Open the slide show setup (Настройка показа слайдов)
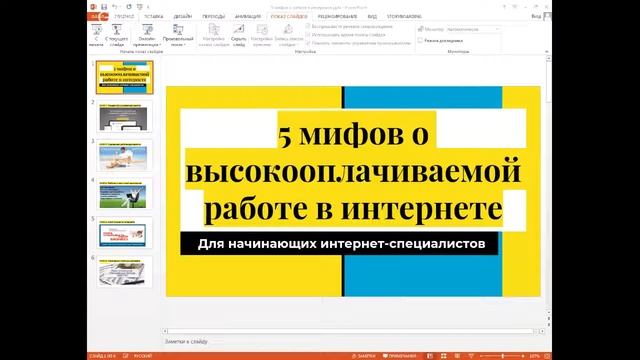Viewport: 640px width, 360px height. (x=214, y=35)
